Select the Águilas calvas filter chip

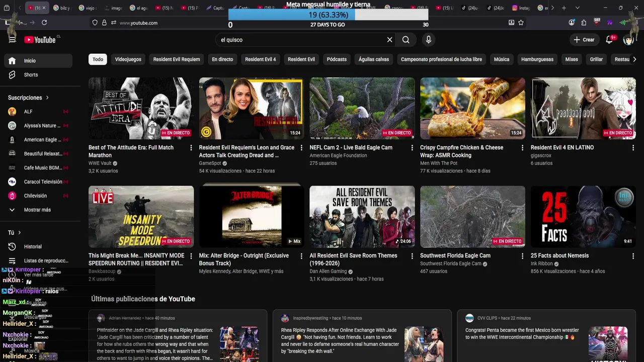tap(374, 59)
